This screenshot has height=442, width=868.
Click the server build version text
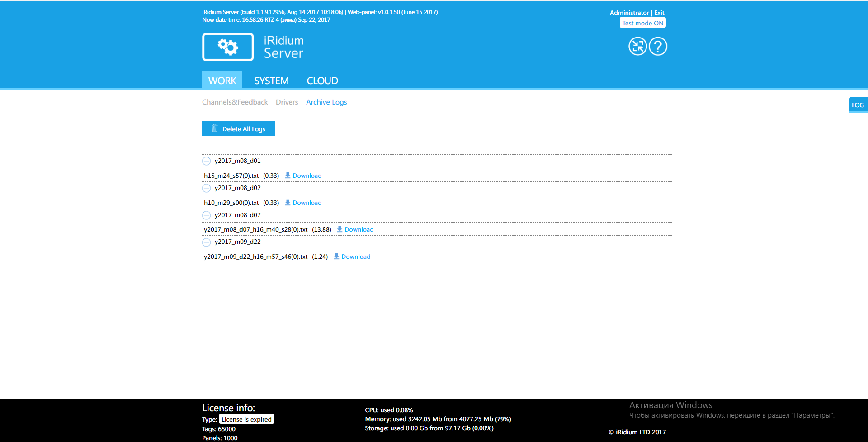click(x=320, y=12)
